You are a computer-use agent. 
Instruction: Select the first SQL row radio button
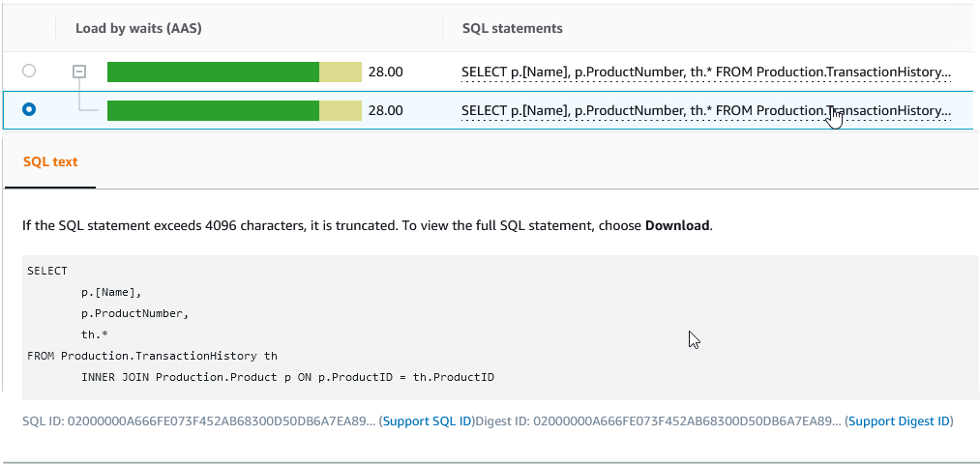click(x=29, y=71)
